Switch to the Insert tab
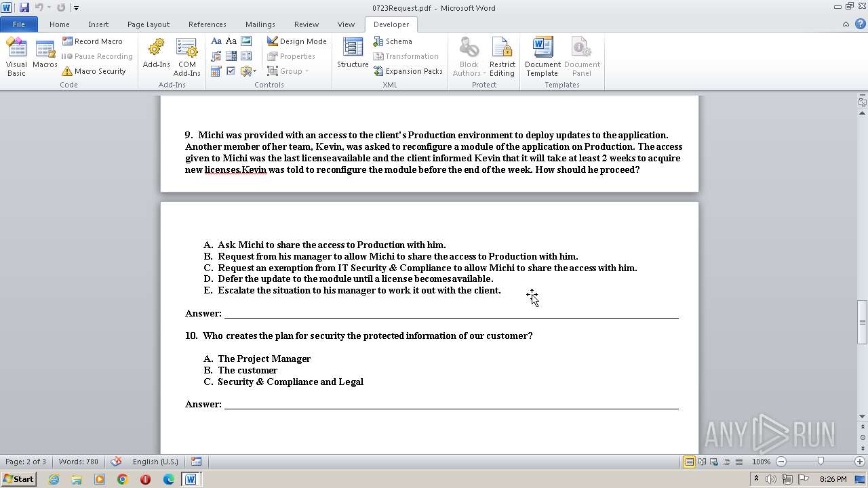Screen dimensions: 868x488 98,24
